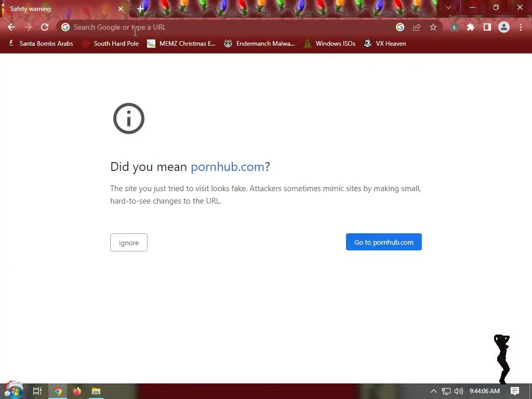Click the black dancing silhouette on the desktop
532x399 pixels.
pos(502,359)
